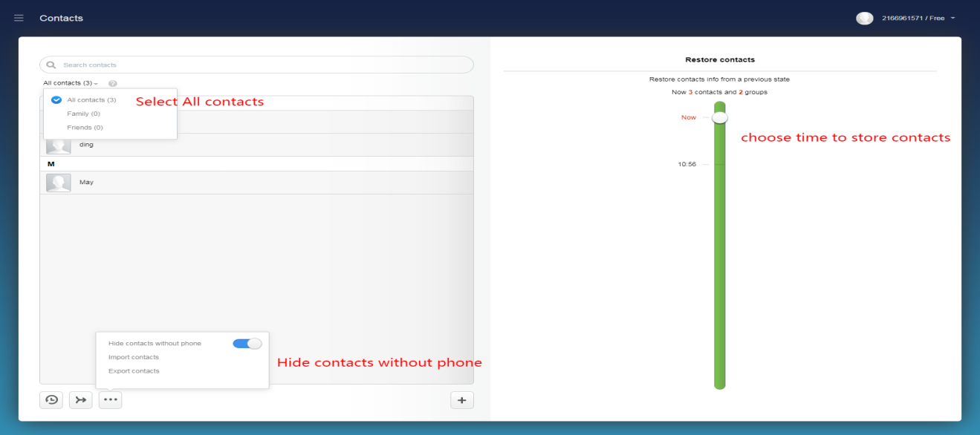Screen dimensions: 980x435
Task: Open the three-dots more options button
Action: (x=110, y=400)
